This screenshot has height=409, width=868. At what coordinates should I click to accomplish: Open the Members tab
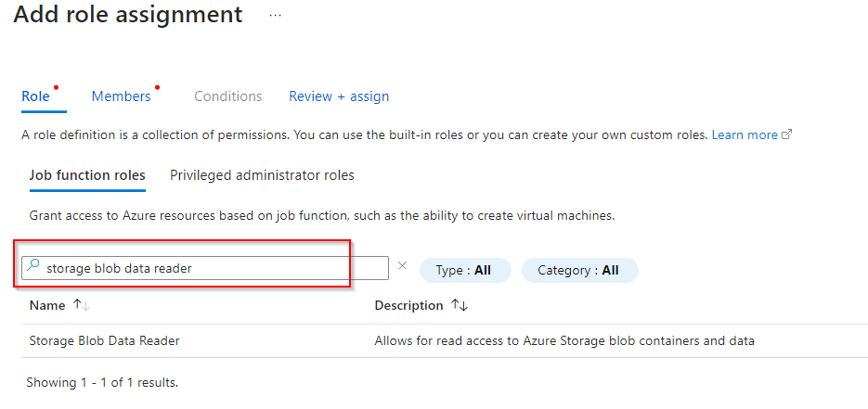tap(121, 96)
